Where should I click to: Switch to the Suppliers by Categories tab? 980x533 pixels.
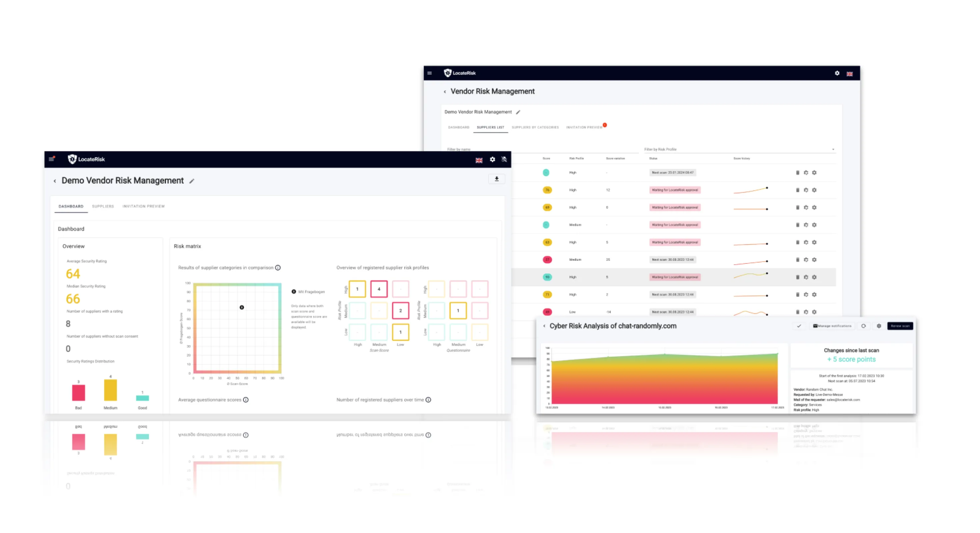(x=535, y=127)
